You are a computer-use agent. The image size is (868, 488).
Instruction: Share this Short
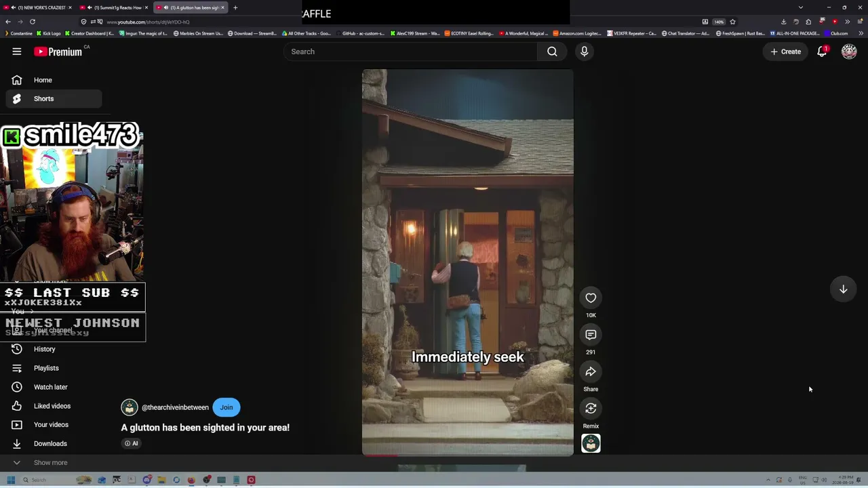591,371
